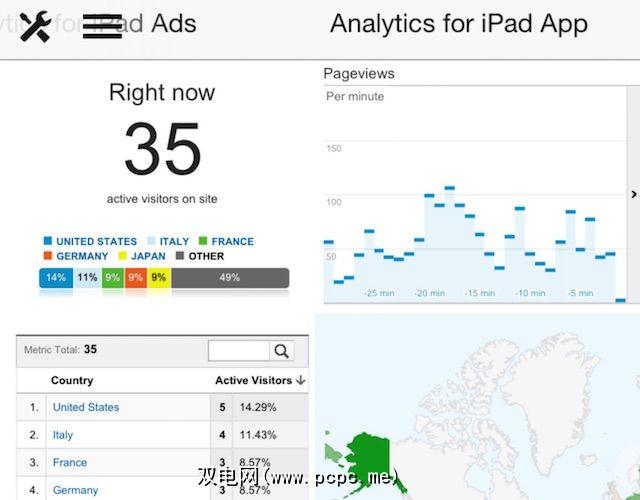This screenshot has width=640, height=500.
Task: Click the magnifier search button
Action: tap(282, 351)
